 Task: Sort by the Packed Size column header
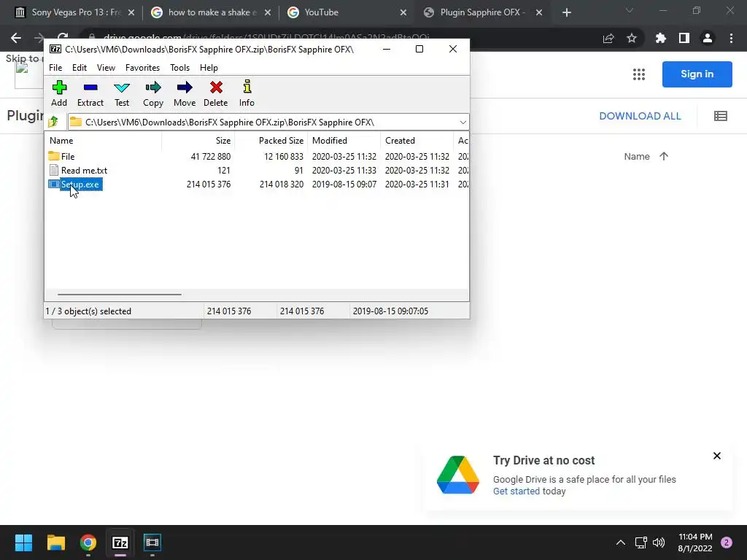point(271,141)
